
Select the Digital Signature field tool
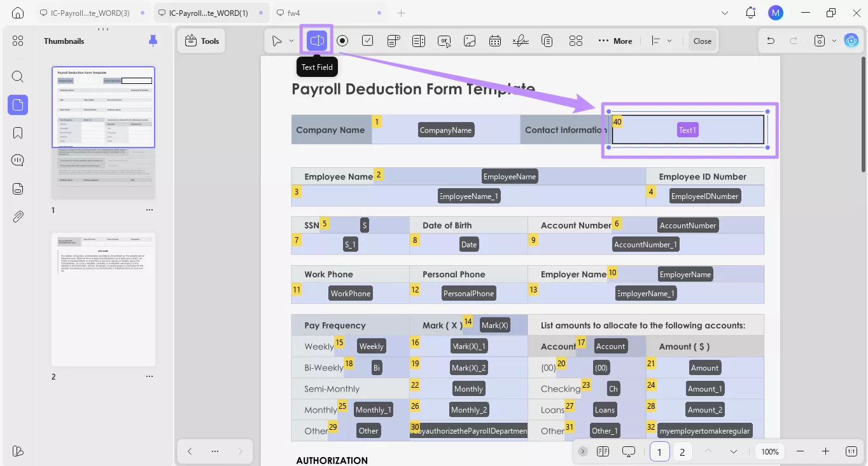(521, 41)
